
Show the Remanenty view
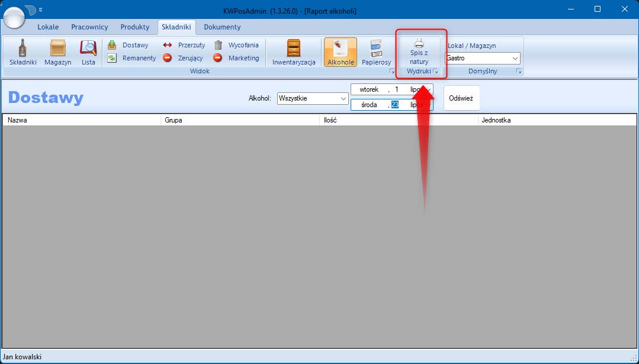(x=131, y=58)
